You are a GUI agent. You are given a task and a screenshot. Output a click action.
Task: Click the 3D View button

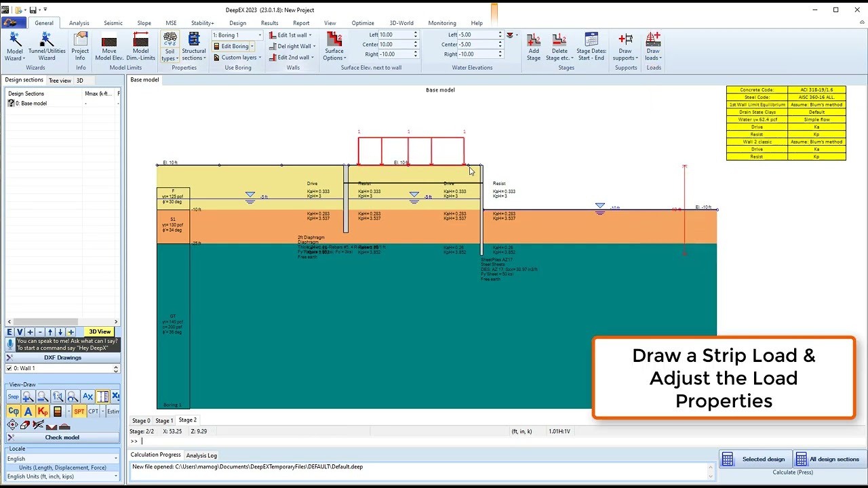(100, 332)
